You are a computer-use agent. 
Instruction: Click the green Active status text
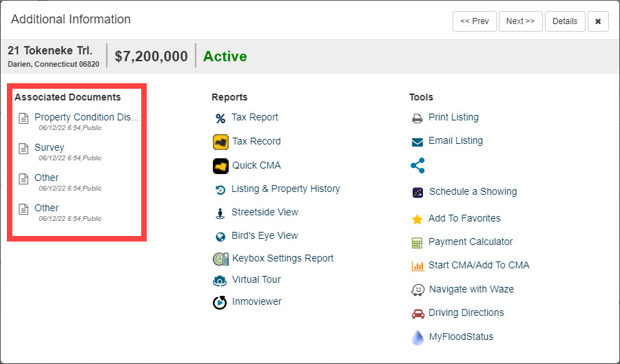225,56
